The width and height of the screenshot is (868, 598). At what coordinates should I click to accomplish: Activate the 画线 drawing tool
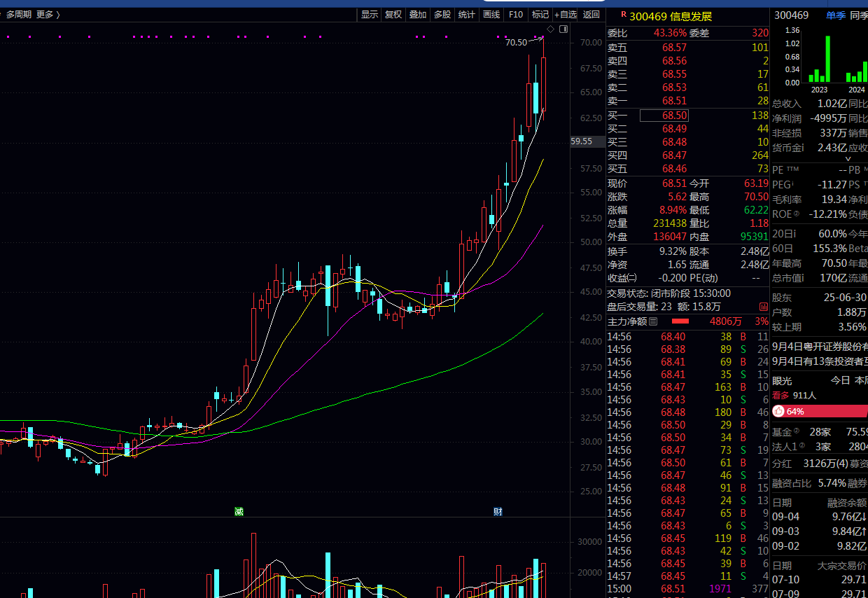491,15
